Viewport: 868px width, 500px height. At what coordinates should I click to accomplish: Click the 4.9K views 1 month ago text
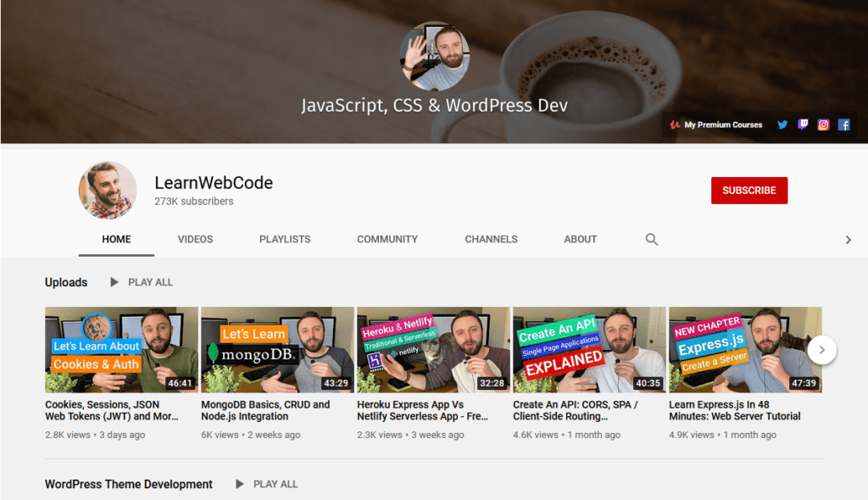[x=722, y=435]
